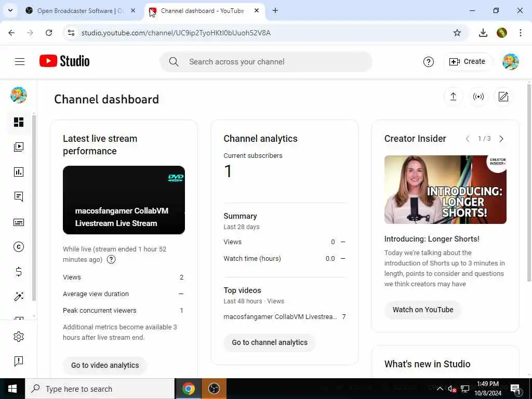Open a new browser tab

(x=275, y=10)
